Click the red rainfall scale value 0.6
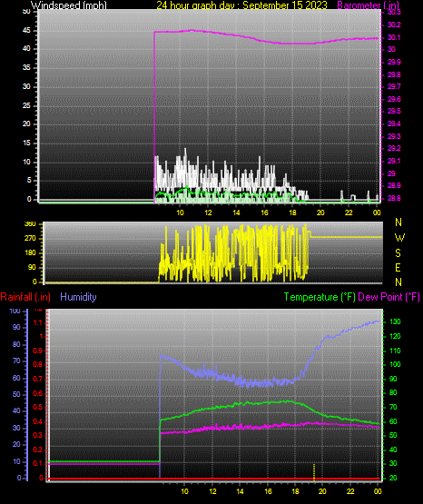The image size is (423, 504). click(38, 393)
